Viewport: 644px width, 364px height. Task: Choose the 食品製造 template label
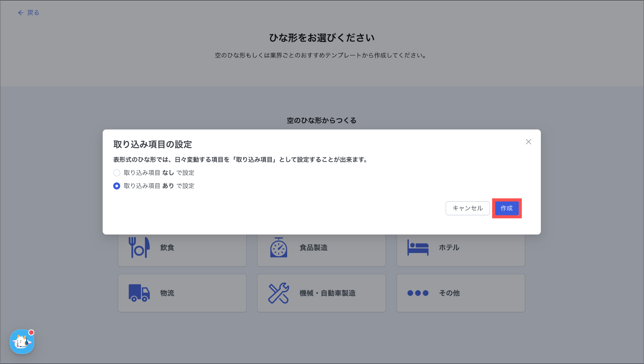point(314,248)
